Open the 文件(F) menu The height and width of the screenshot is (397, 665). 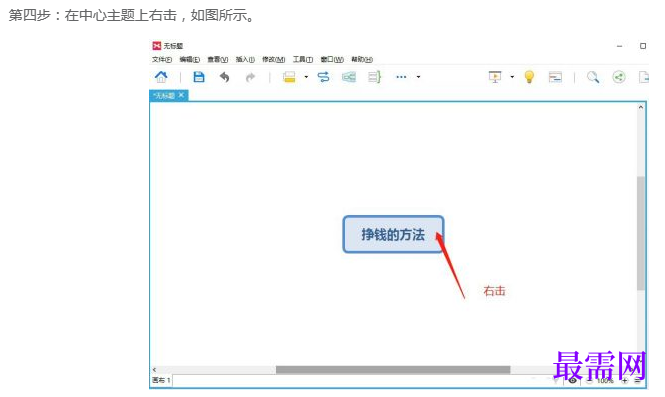click(x=162, y=59)
